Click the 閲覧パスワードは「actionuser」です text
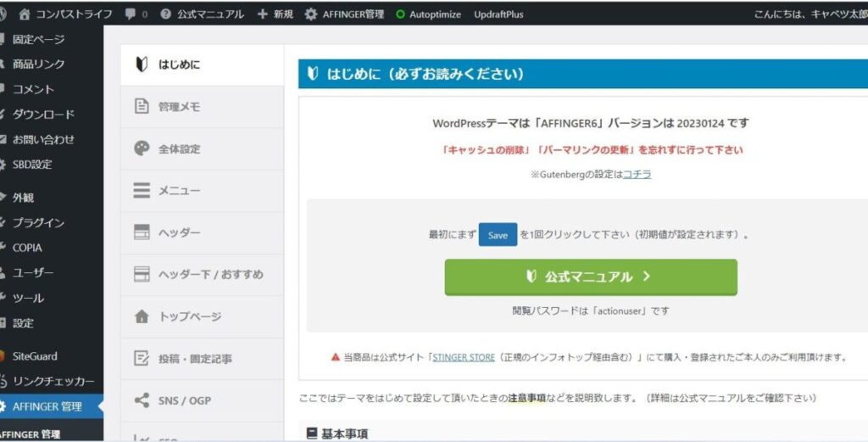This screenshot has width=868, height=442. pos(591,311)
